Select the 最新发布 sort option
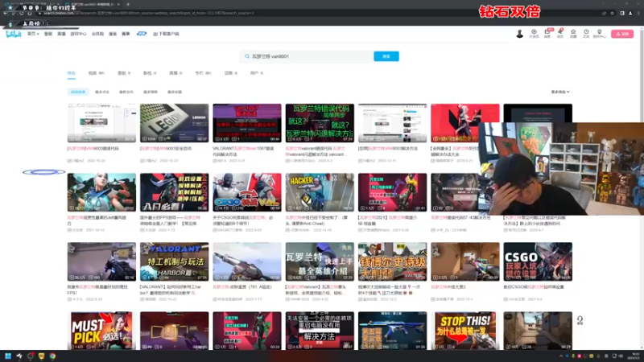Image resolution: width=644 pixels, height=362 pixels. pyautogui.click(x=126, y=92)
